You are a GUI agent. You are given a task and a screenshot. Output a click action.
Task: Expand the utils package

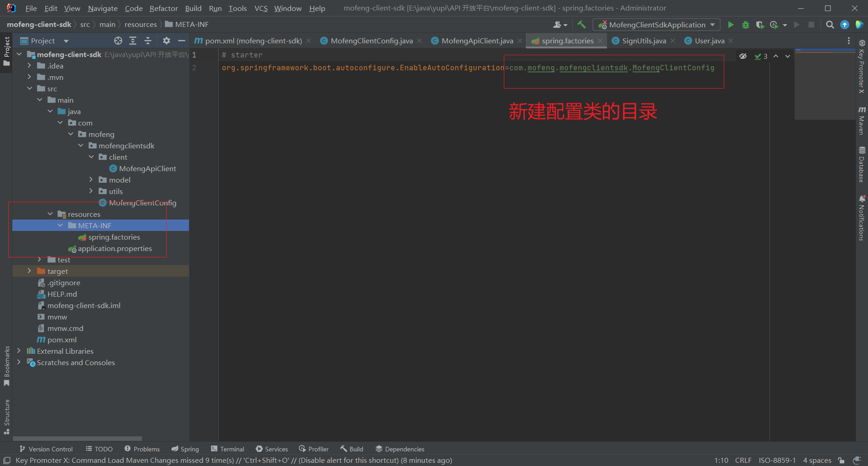pos(91,191)
